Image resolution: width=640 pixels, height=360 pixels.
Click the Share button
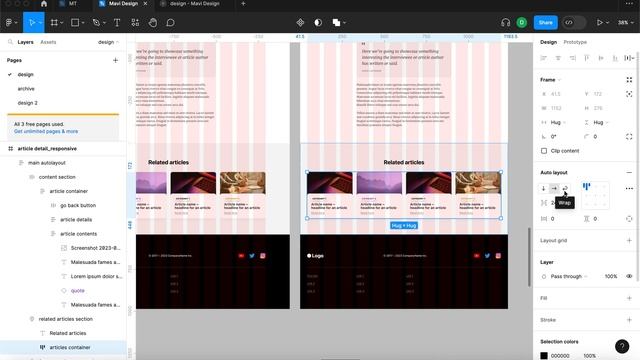coord(545,23)
